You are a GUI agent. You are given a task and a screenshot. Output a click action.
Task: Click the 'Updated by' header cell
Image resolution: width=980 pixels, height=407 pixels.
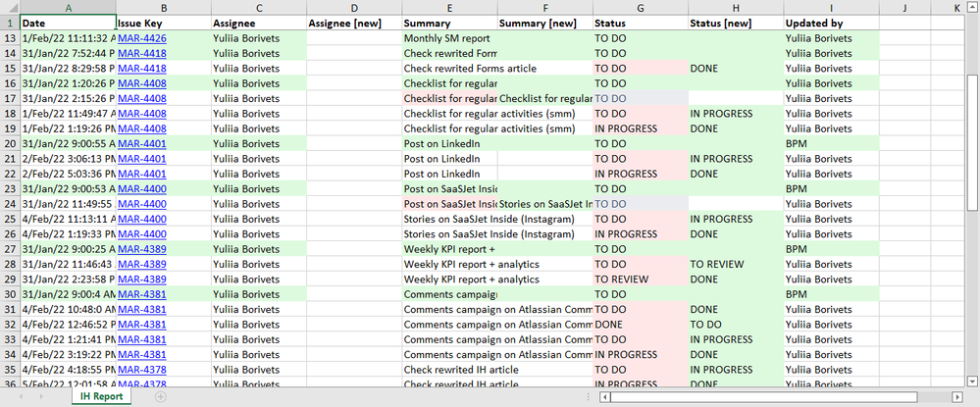coord(831,24)
